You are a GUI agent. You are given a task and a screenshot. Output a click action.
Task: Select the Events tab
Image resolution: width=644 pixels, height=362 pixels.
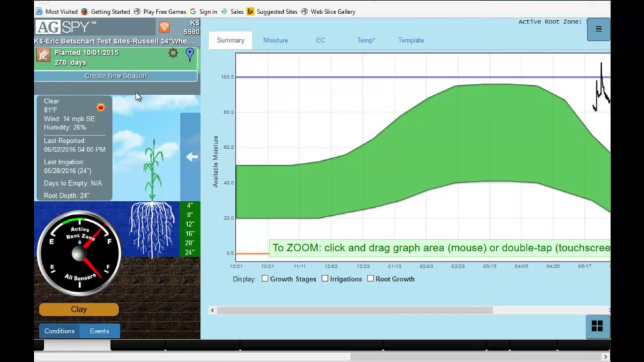click(x=99, y=330)
